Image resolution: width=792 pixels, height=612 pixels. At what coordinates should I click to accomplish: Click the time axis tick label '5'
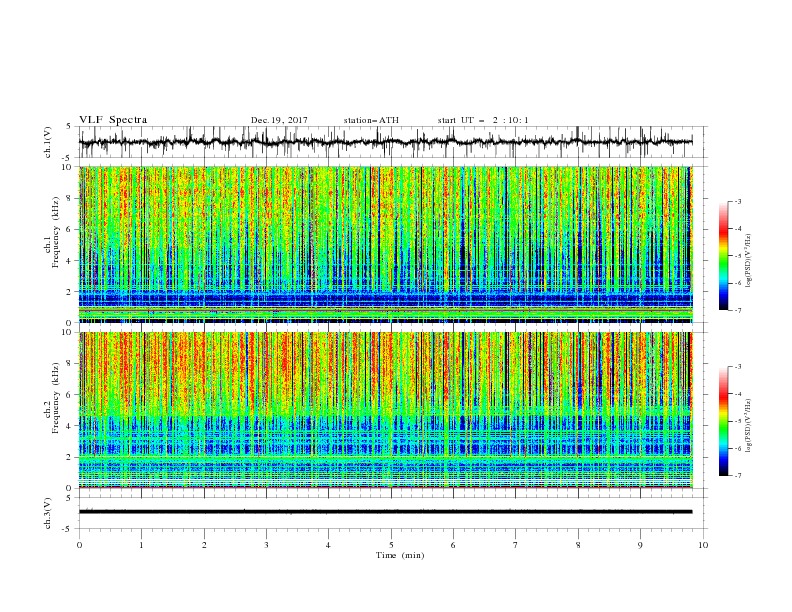391,545
